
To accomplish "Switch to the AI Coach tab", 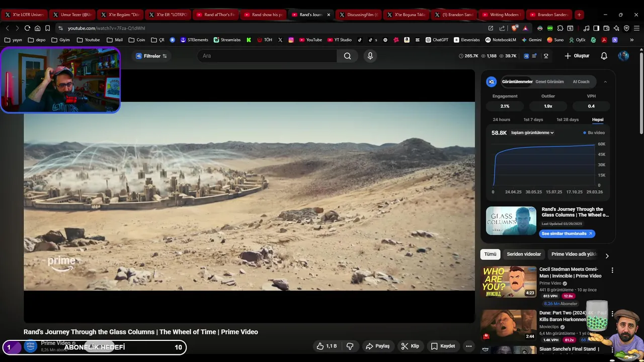I will 581,81.
